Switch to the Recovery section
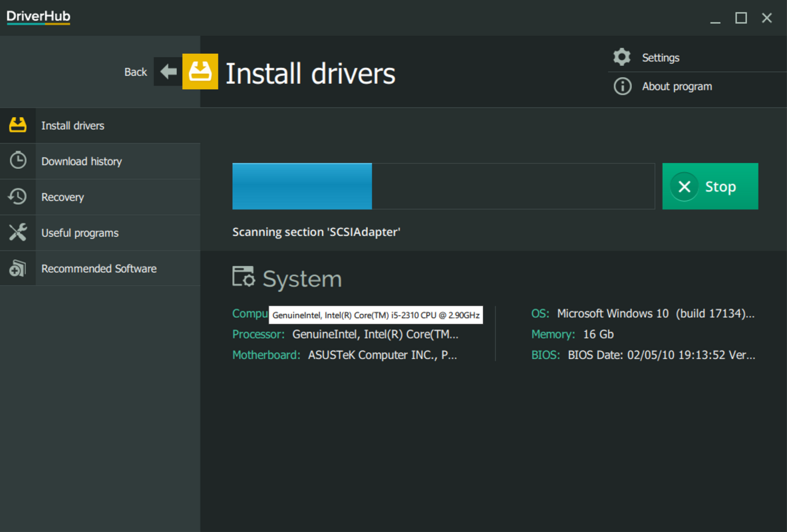 pyautogui.click(x=100, y=198)
